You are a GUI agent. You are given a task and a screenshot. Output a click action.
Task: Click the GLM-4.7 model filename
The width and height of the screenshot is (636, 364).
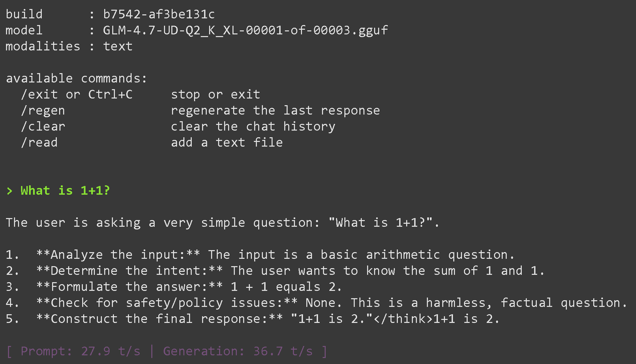click(x=245, y=30)
